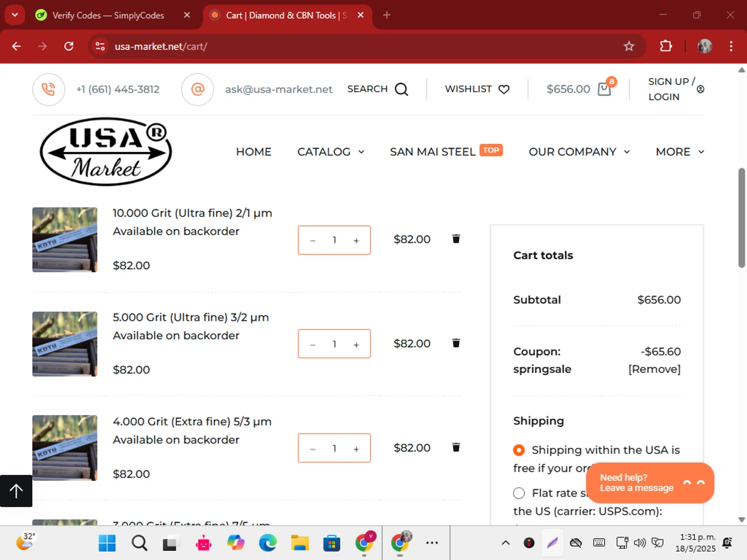Open SAN MAI STEEL page
Image resolution: width=747 pixels, height=560 pixels.
coord(432,152)
